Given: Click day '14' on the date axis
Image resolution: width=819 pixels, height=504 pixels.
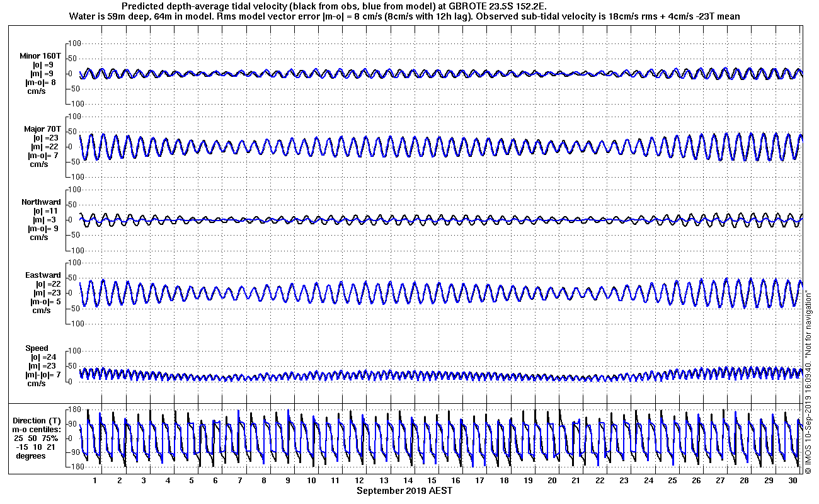Looking at the screenshot, I should click(x=408, y=481).
